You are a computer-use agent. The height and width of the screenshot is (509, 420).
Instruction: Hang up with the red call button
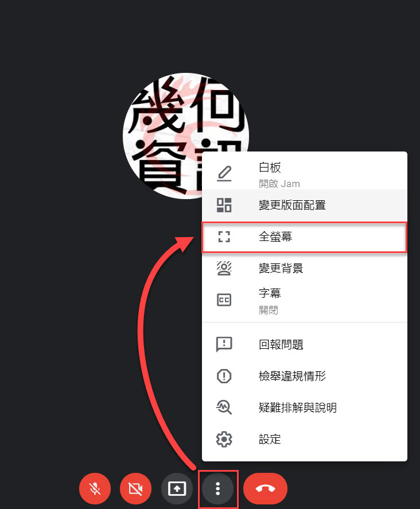(265, 488)
